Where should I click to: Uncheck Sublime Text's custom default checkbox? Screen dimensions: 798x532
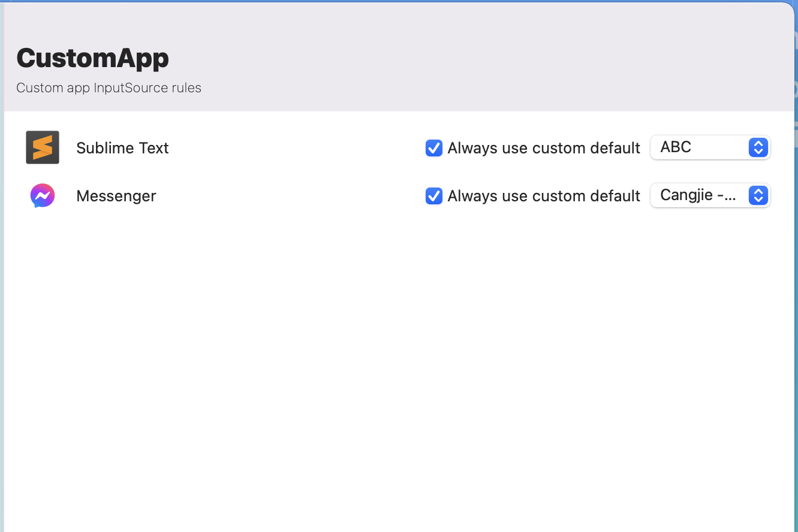tap(434, 148)
